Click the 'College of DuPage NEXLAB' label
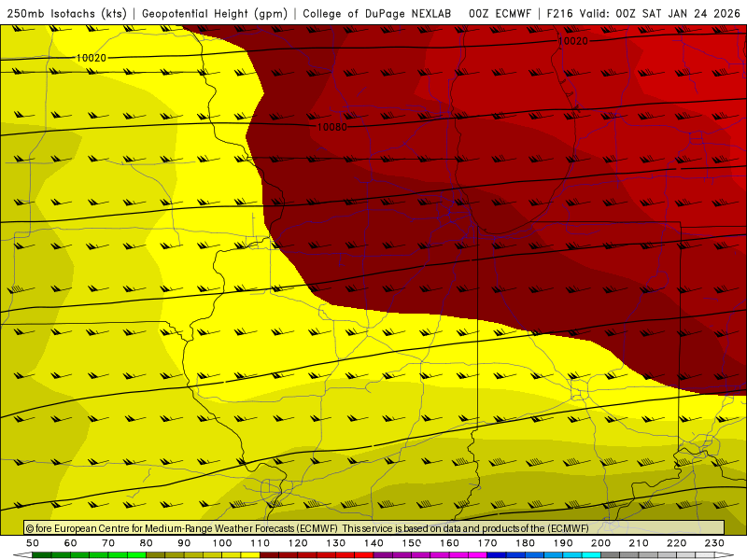Image resolution: width=747 pixels, height=560 pixels. (x=377, y=13)
